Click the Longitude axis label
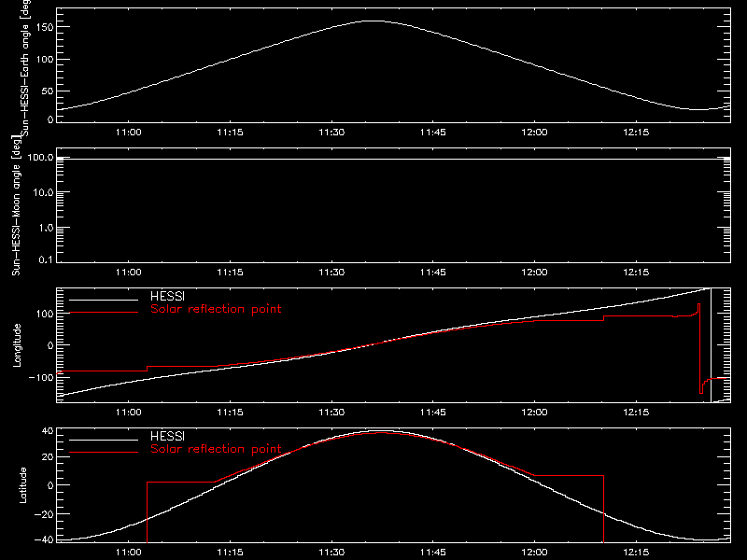 (17, 345)
